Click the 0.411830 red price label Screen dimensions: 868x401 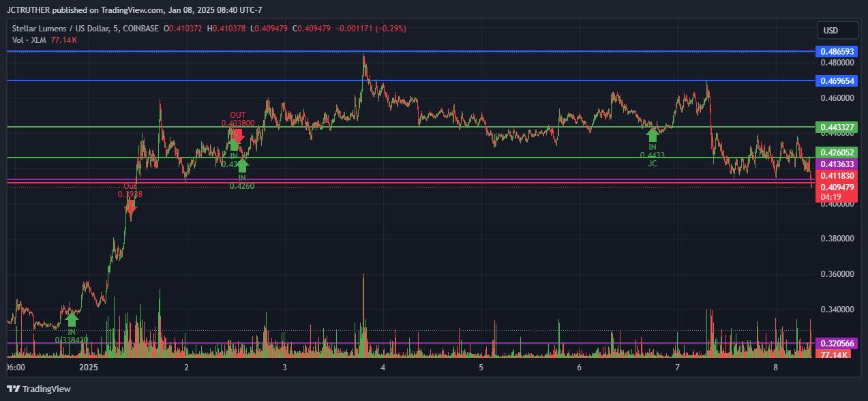pos(835,175)
